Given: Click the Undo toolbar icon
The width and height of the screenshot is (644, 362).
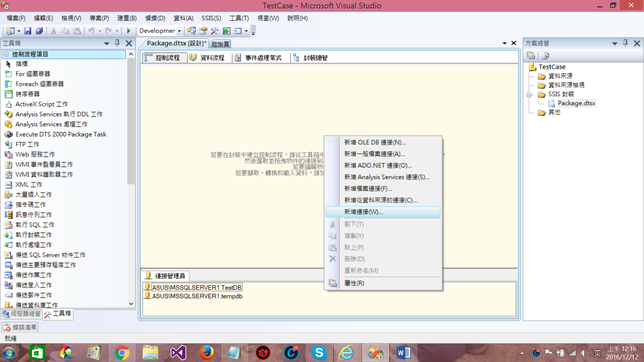Looking at the screenshot, I should tap(91, 31).
